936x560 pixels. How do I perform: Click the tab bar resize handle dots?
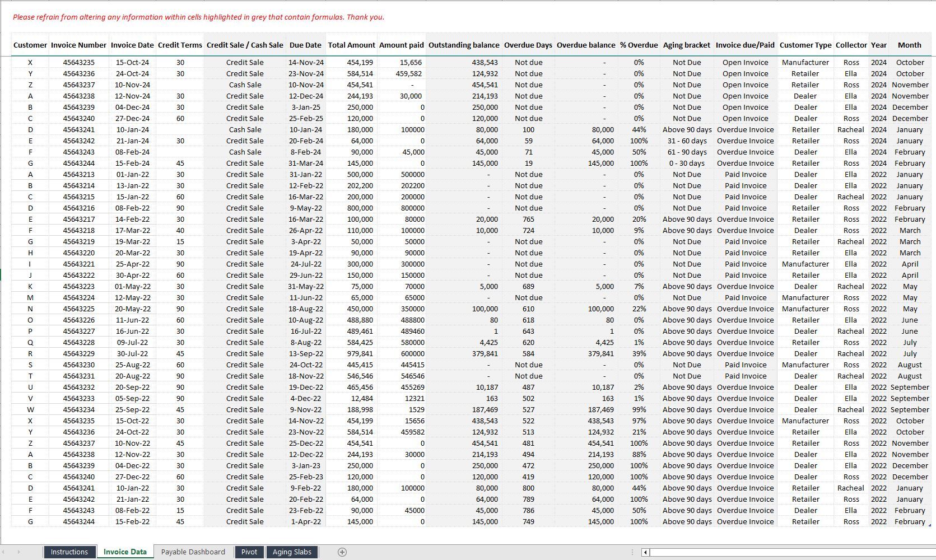(632, 552)
